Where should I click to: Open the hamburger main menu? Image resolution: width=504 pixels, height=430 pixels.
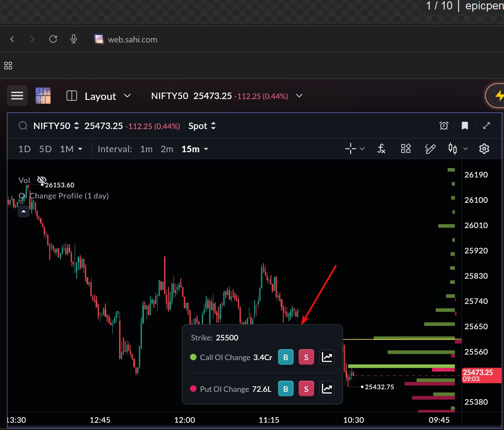(x=17, y=96)
